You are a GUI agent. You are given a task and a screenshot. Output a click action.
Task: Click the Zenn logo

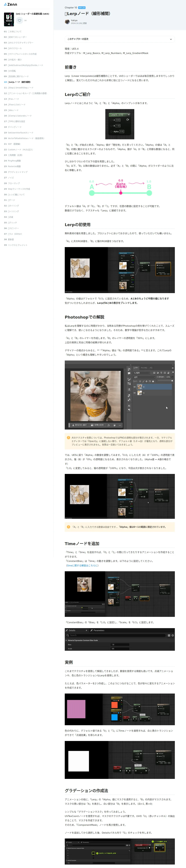coord(10,4)
